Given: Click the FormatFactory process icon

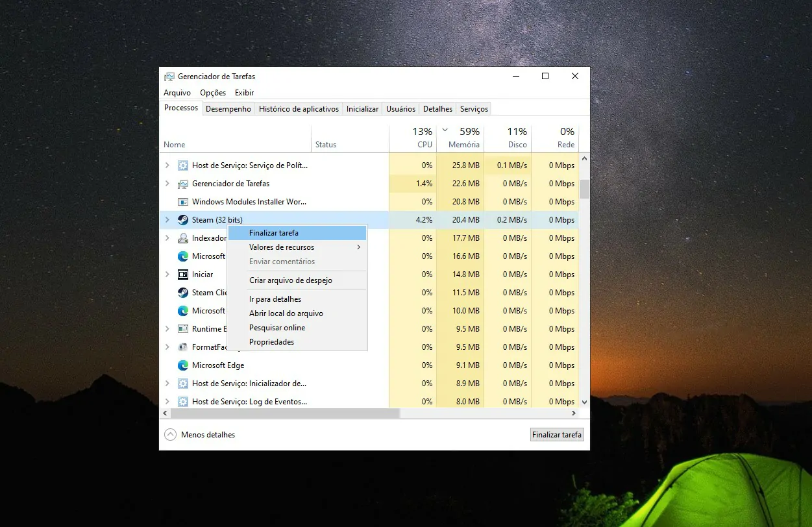Looking at the screenshot, I should (x=183, y=347).
